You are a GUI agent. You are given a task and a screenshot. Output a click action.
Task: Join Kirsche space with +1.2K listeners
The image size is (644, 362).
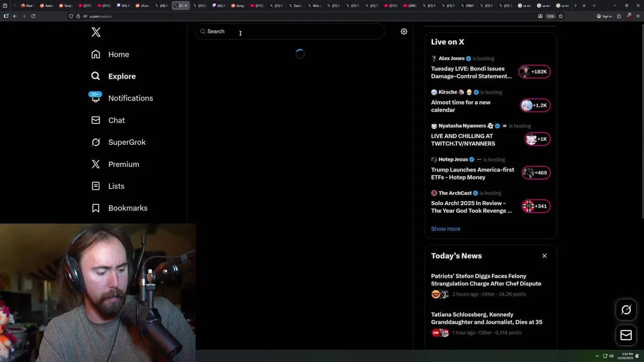[535, 106]
